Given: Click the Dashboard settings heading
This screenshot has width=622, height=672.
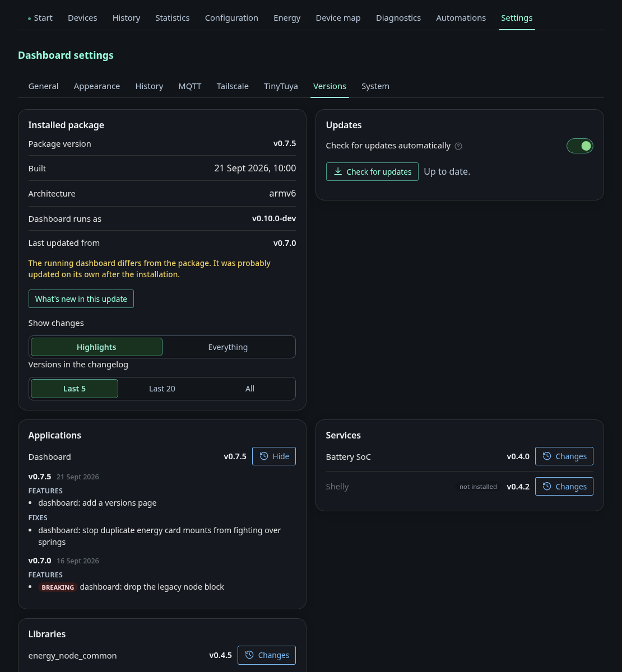Looking at the screenshot, I should click(x=66, y=55).
